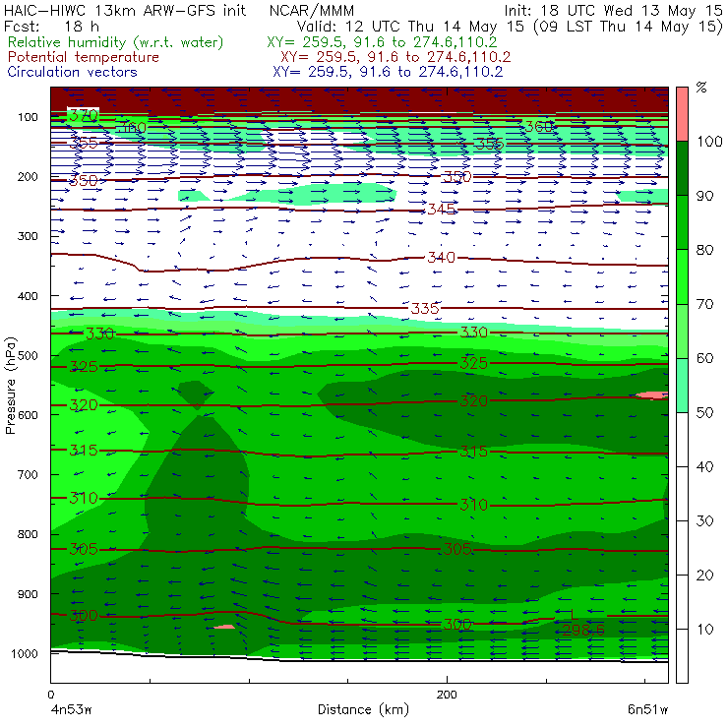The image size is (728, 728).
Task: Click the 'Fcst: 18 h' text
Action: point(51,26)
